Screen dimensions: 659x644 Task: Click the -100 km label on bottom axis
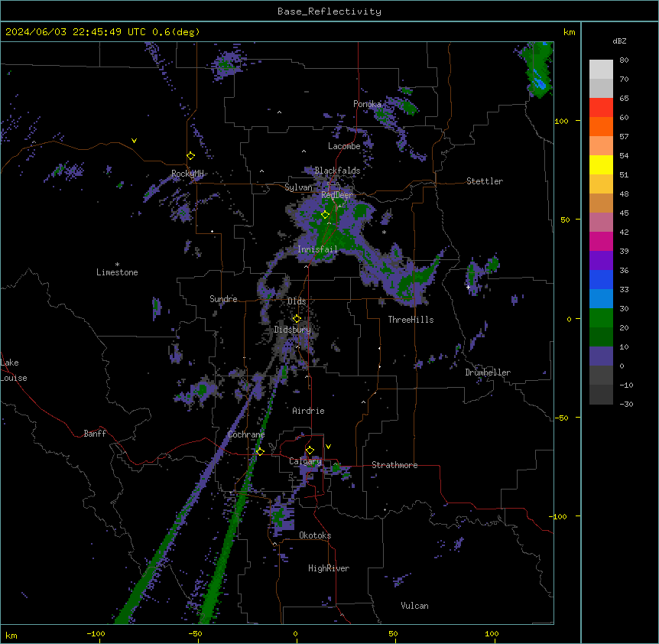point(96,633)
